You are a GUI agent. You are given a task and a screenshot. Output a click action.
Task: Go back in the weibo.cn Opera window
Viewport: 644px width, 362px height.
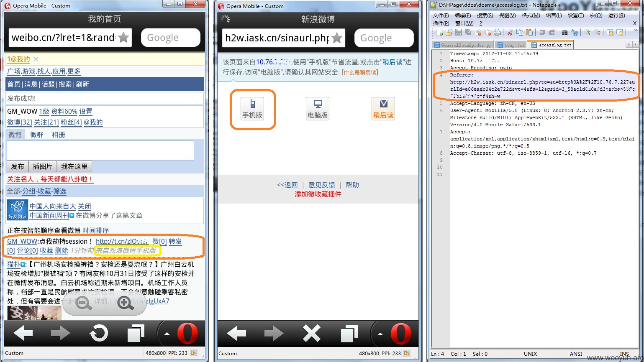pos(23,333)
